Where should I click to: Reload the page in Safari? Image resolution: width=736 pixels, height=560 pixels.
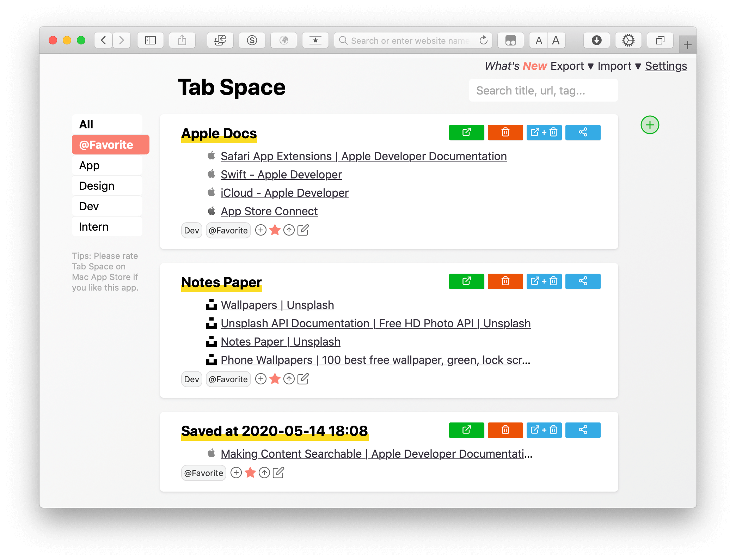tap(484, 41)
